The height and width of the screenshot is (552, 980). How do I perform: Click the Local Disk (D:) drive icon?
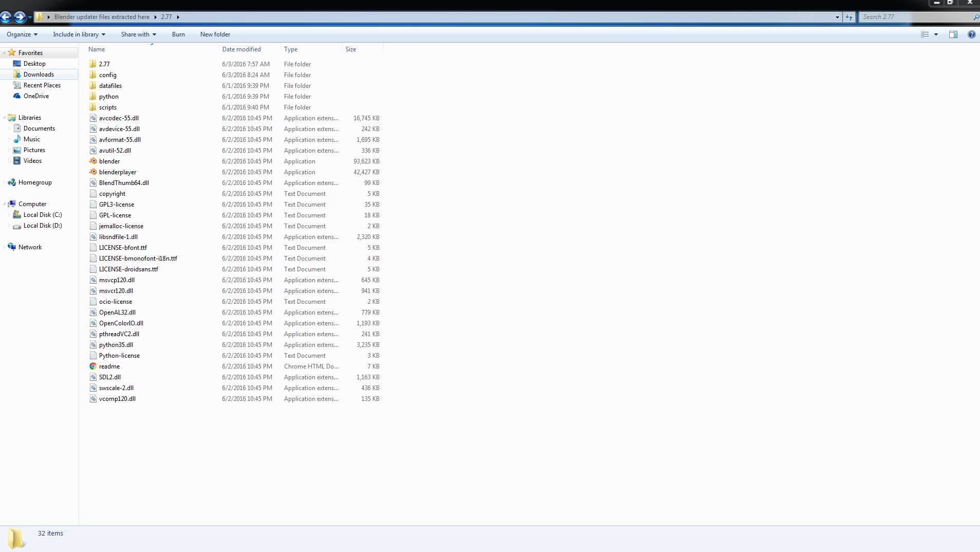17,226
